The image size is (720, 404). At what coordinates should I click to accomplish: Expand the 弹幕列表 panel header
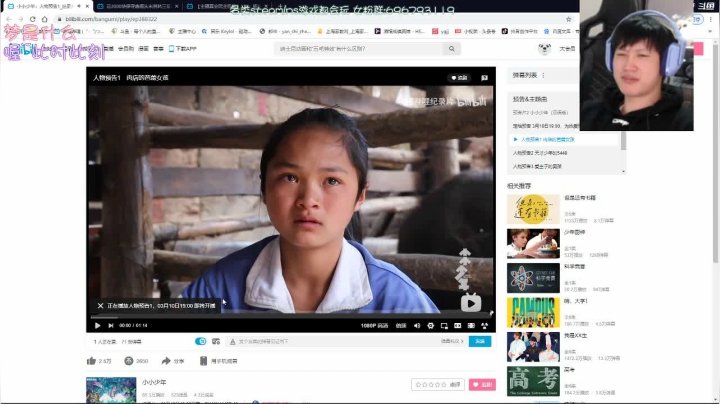(544, 75)
